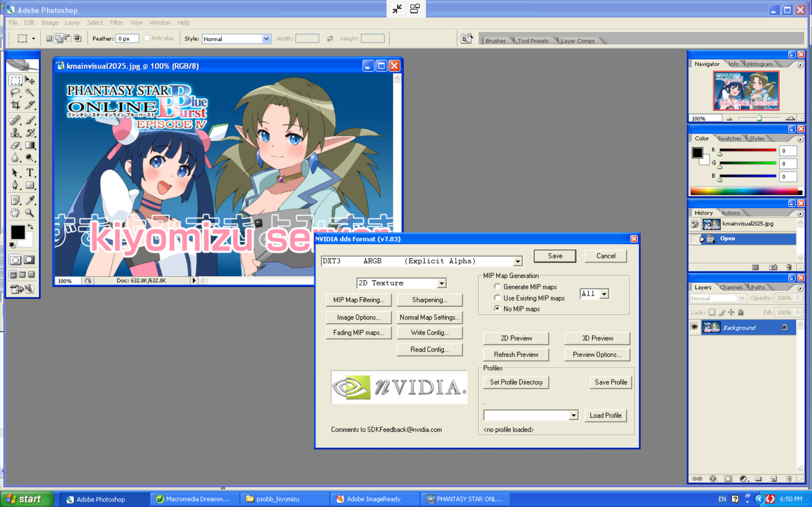Open MIP Map Filtering settings
This screenshot has height=507, width=812.
359,300
